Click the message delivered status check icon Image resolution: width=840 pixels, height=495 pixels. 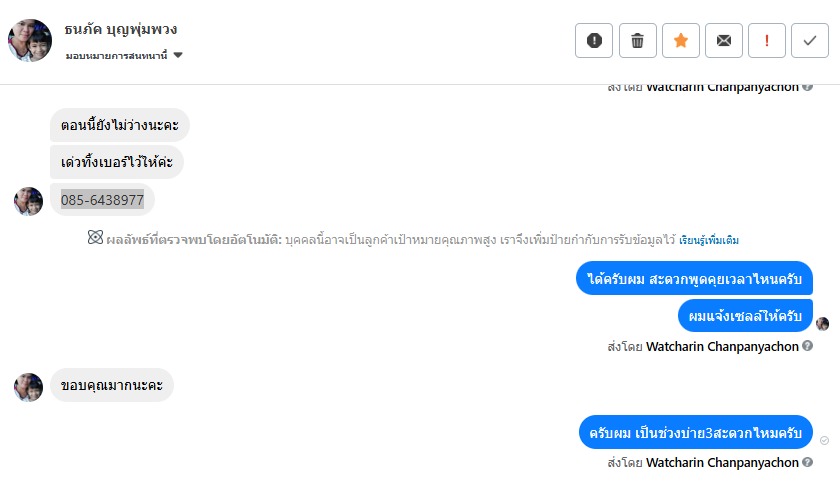click(824, 440)
